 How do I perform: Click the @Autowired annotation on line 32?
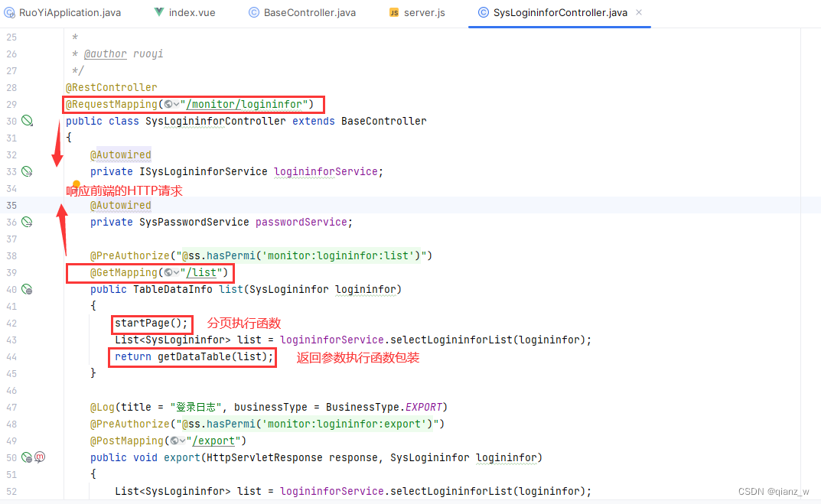point(120,155)
